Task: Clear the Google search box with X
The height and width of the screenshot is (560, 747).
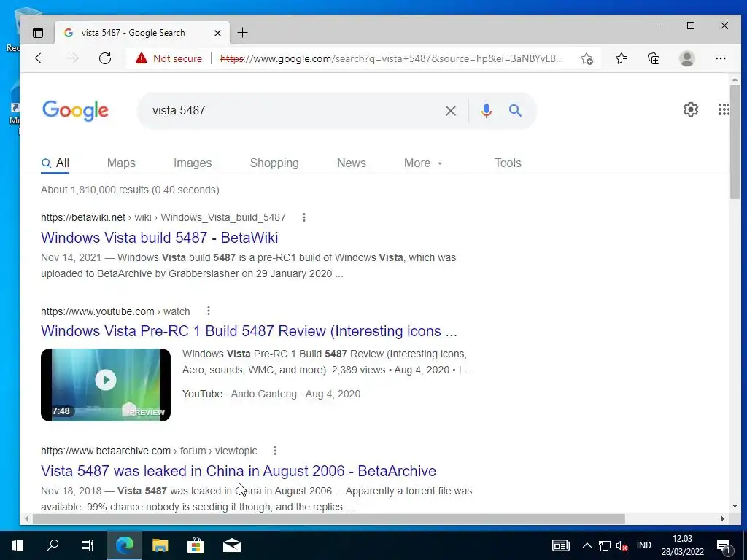Action: pos(450,111)
